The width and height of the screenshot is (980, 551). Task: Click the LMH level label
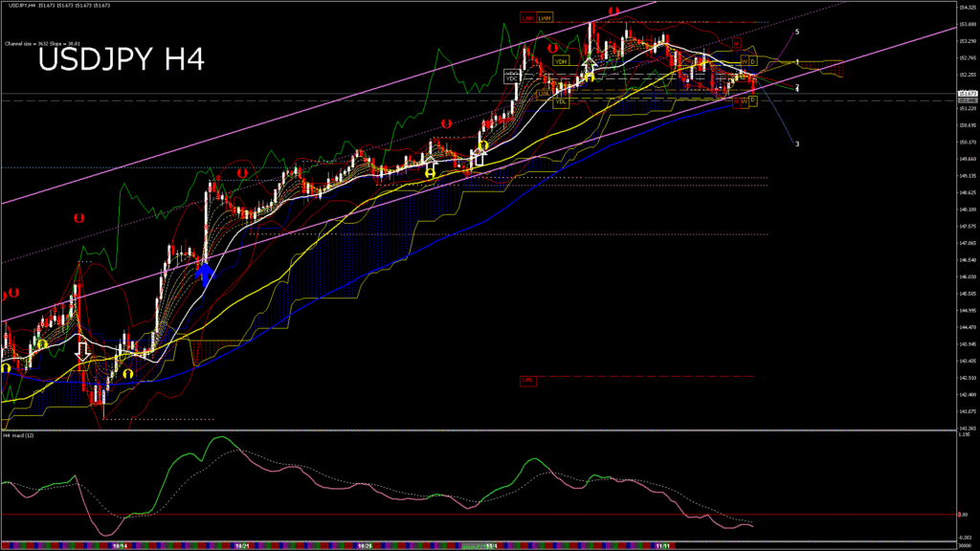coord(527,17)
